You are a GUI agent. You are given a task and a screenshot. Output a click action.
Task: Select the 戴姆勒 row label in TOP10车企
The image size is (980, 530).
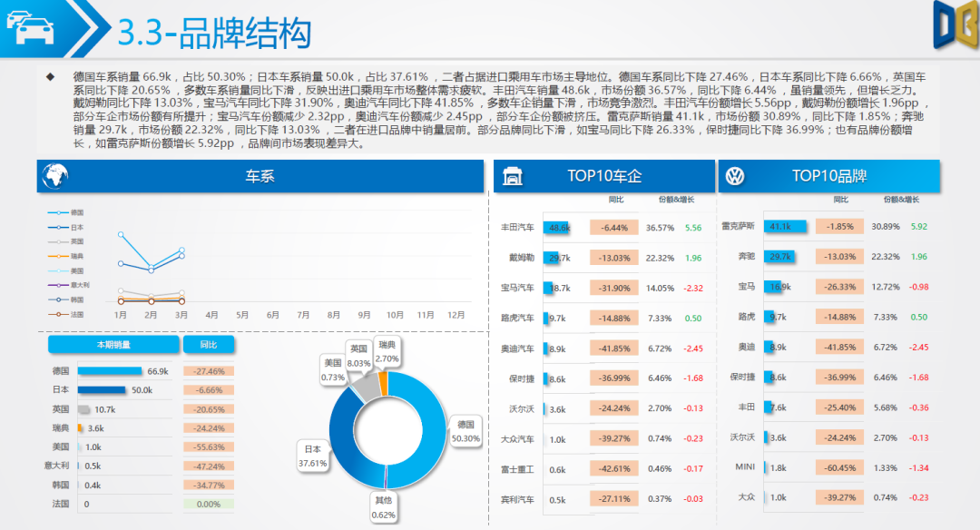pyautogui.click(x=522, y=258)
